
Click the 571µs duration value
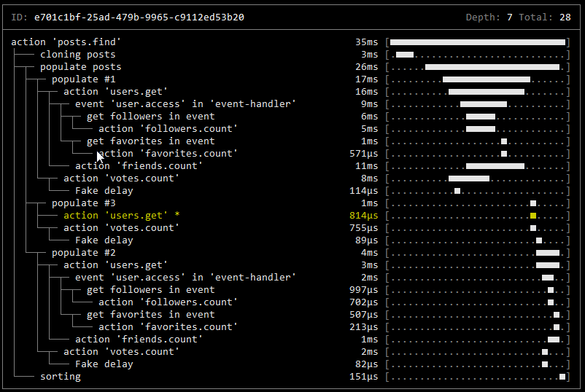coord(364,154)
